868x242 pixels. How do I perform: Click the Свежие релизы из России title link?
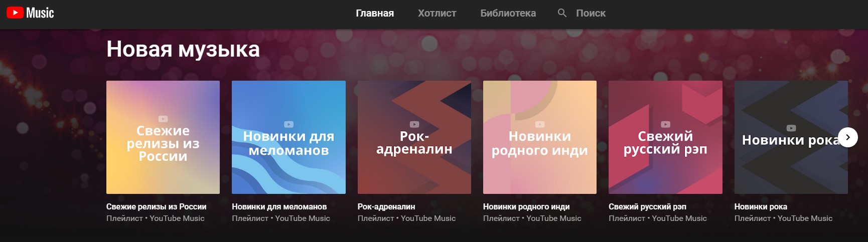pyautogui.click(x=156, y=206)
